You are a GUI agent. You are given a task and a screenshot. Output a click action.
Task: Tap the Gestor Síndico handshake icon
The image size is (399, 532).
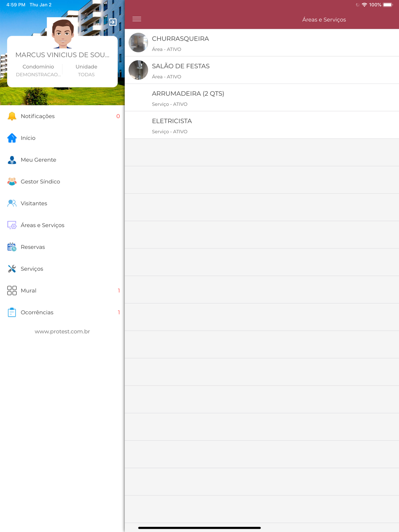pyautogui.click(x=12, y=181)
